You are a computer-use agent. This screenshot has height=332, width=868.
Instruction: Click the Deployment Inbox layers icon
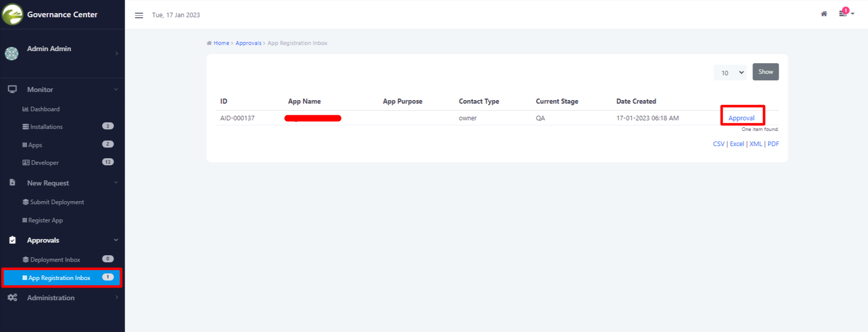25,260
